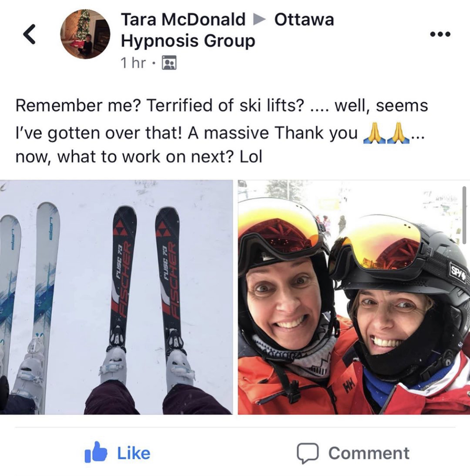This screenshot has width=470, height=476.
Task: Open the Fischer skis photo
Action: coord(117,297)
